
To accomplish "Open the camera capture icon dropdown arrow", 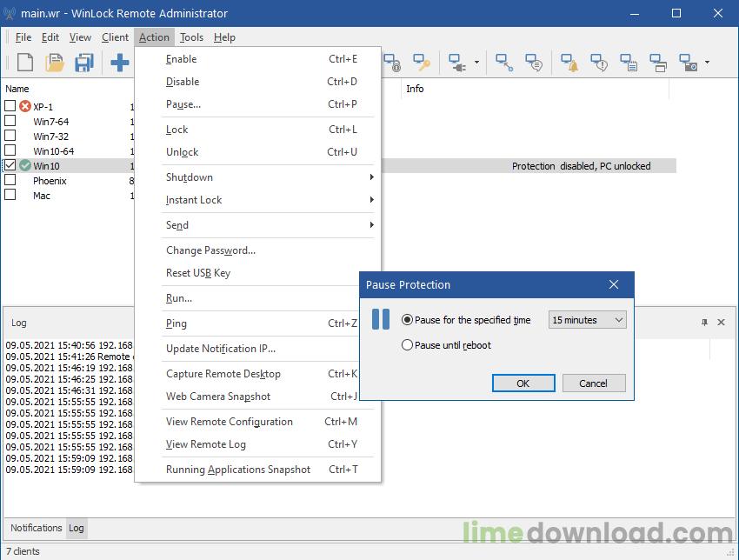I will (x=707, y=63).
